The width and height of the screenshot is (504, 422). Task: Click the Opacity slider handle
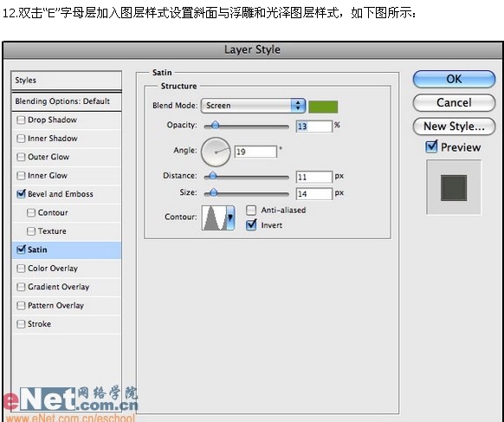[x=215, y=125]
